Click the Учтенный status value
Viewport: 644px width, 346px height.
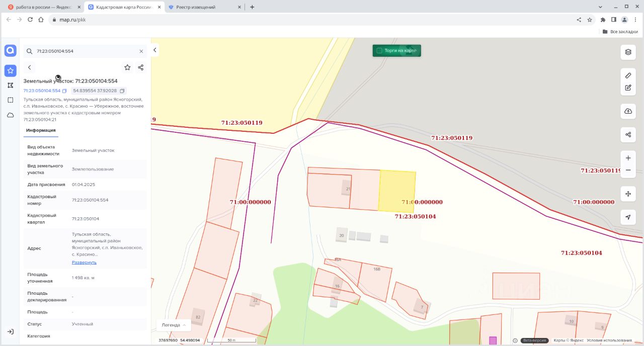click(82, 324)
